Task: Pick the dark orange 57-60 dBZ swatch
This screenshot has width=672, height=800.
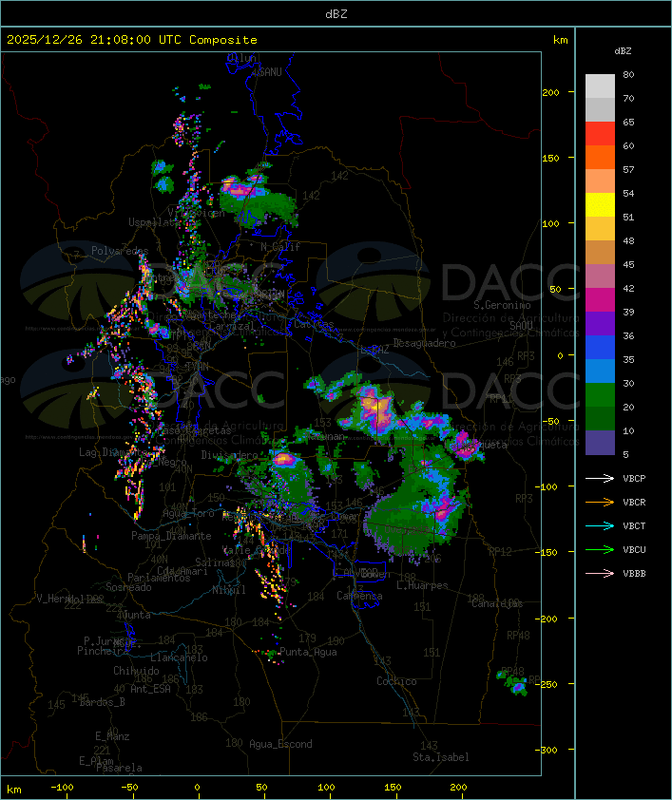Action: click(600, 157)
